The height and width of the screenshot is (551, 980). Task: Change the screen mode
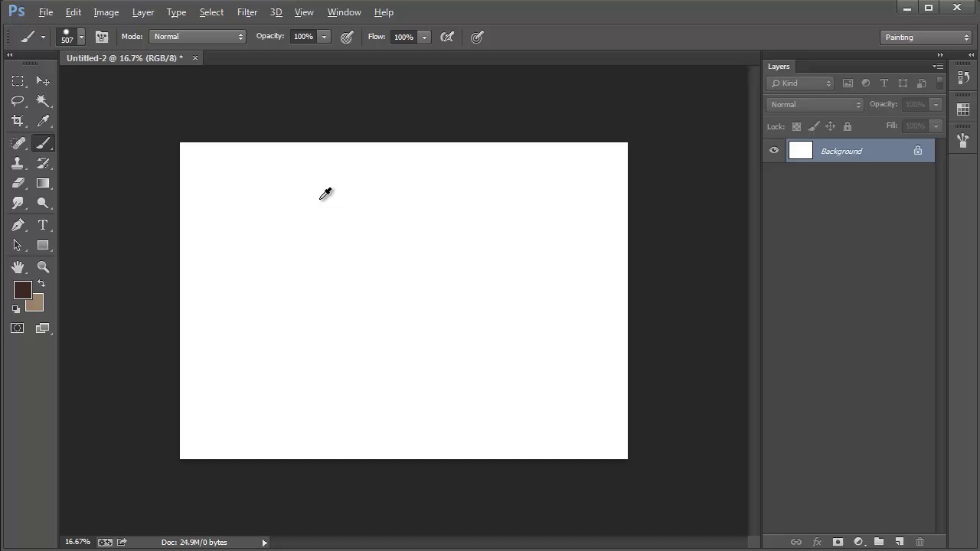43,328
